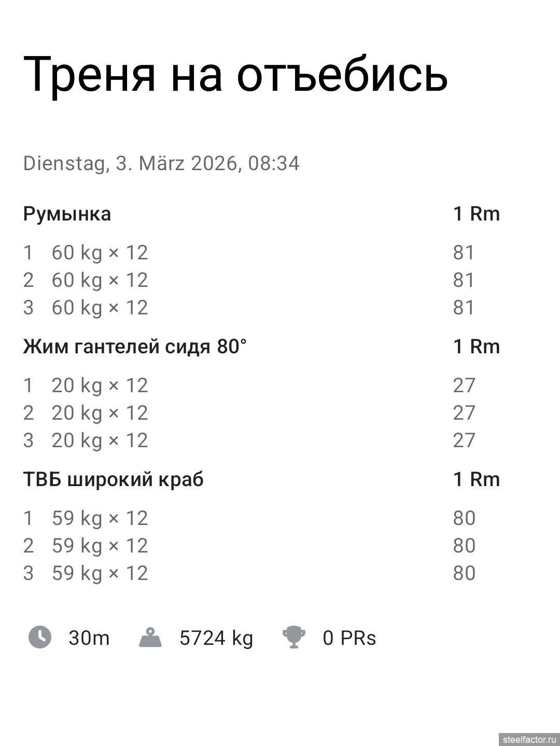Image resolution: width=560 pixels, height=746 pixels.
Task: Click the 0 PRs label
Action: (349, 638)
